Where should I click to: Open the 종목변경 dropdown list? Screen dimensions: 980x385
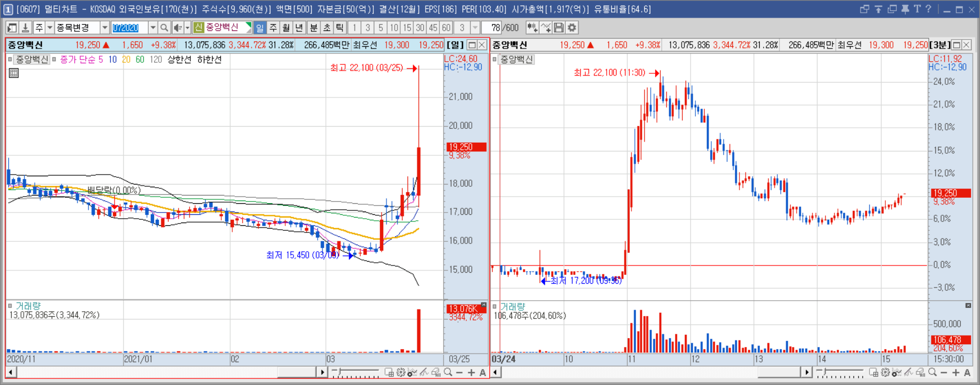pos(104,28)
